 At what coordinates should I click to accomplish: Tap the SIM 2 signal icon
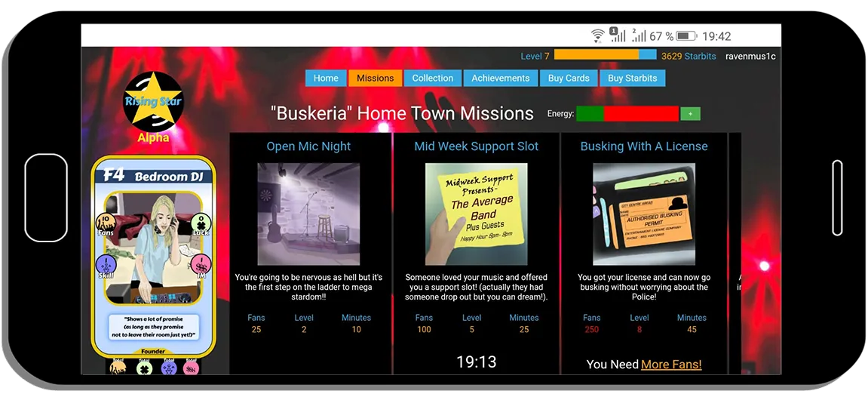(x=638, y=36)
